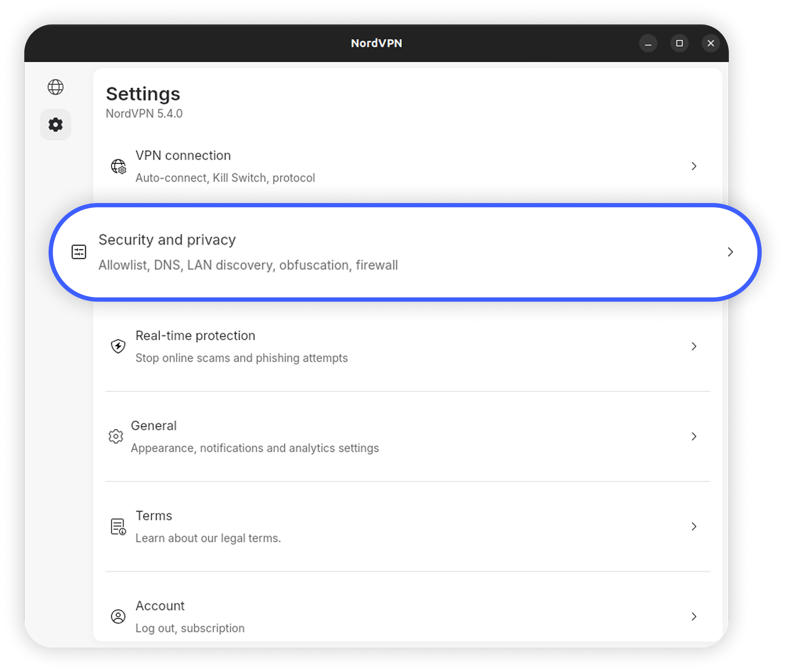
Task: Click the Real-time protection shield icon
Action: 118,346
